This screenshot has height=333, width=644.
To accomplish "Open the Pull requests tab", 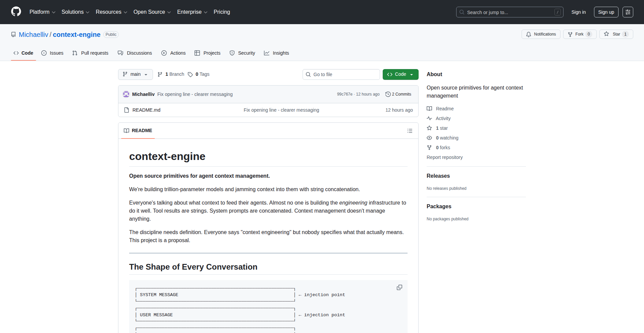I will (x=91, y=53).
